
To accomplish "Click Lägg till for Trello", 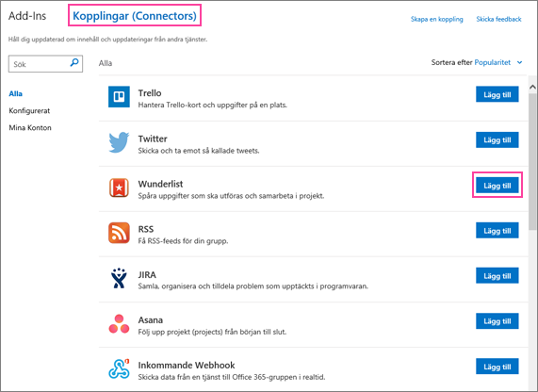I will tap(497, 94).
